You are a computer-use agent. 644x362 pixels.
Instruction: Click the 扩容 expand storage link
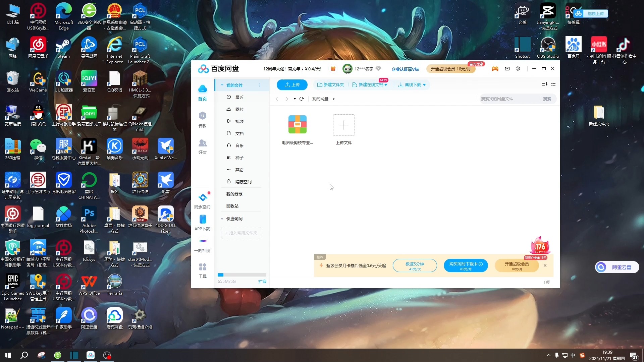pyautogui.click(x=262, y=282)
